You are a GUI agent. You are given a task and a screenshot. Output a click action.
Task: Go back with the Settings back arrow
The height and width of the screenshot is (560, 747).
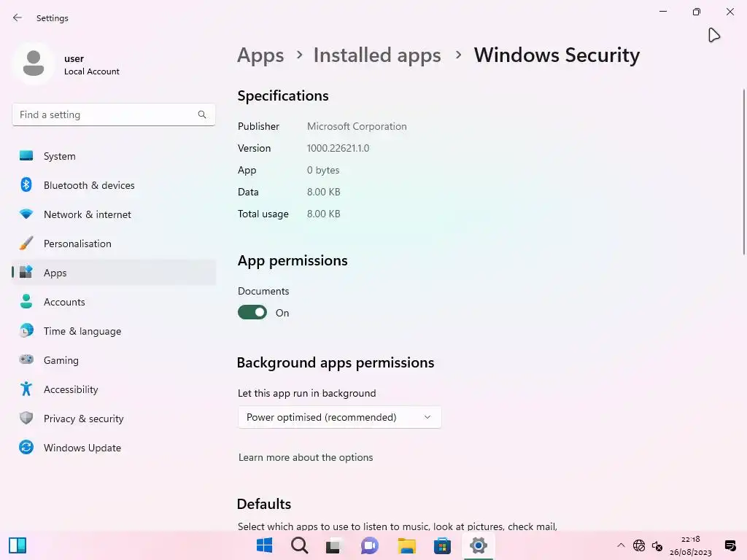[18, 17]
